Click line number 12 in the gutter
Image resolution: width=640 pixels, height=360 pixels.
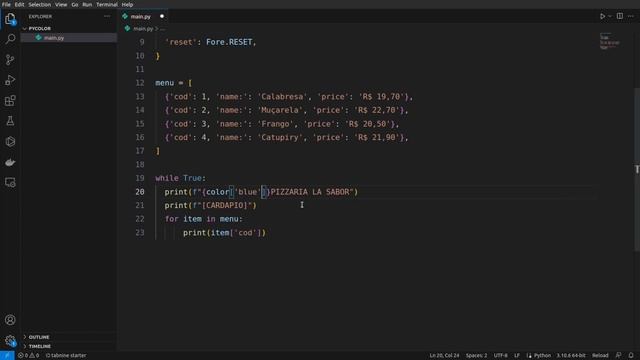[140, 83]
